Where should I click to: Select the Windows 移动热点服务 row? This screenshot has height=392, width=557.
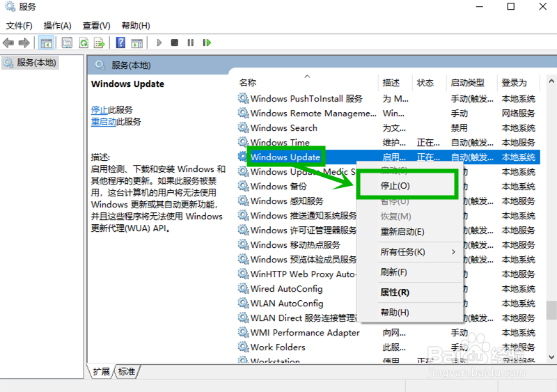click(295, 244)
